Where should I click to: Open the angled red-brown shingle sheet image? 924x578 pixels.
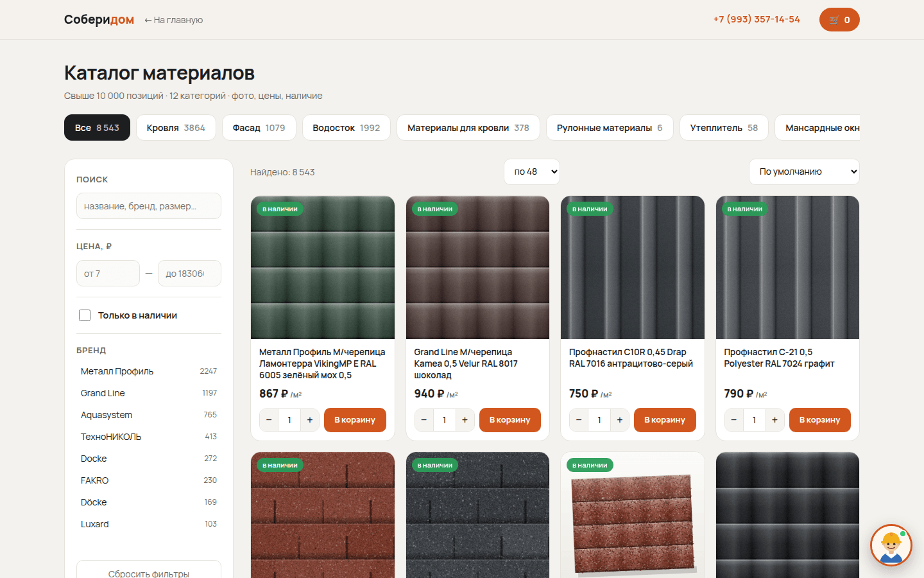click(x=633, y=515)
